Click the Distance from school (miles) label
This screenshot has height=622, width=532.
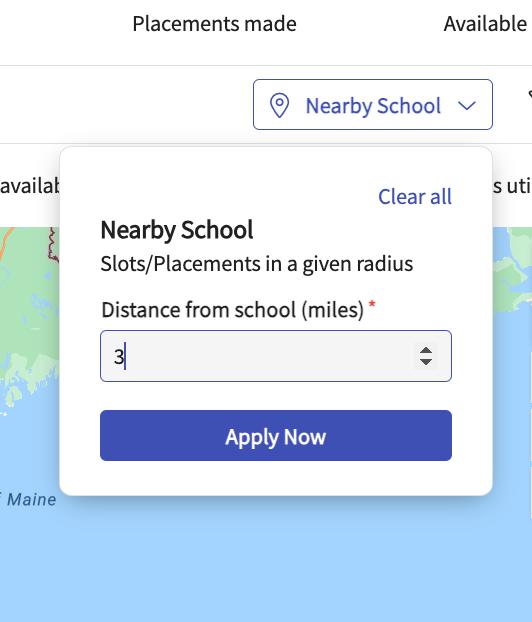coord(232,310)
